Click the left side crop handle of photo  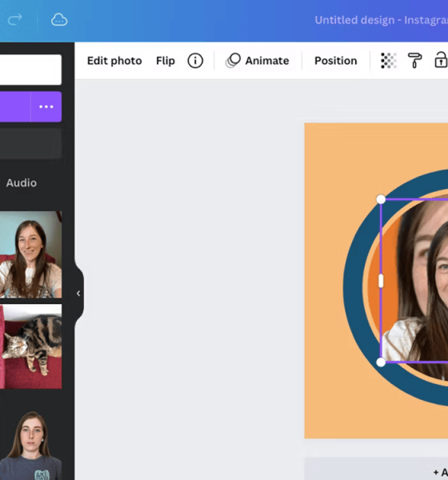[381, 281]
